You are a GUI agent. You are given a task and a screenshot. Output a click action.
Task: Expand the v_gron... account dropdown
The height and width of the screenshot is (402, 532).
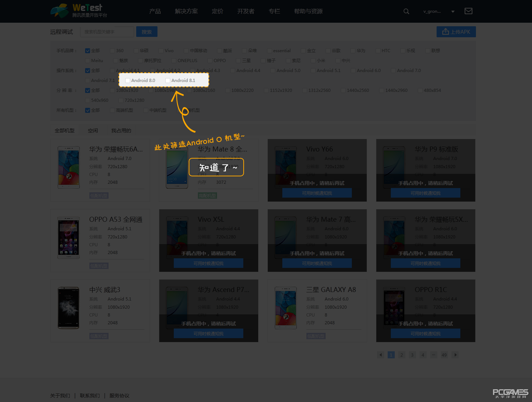[453, 11]
